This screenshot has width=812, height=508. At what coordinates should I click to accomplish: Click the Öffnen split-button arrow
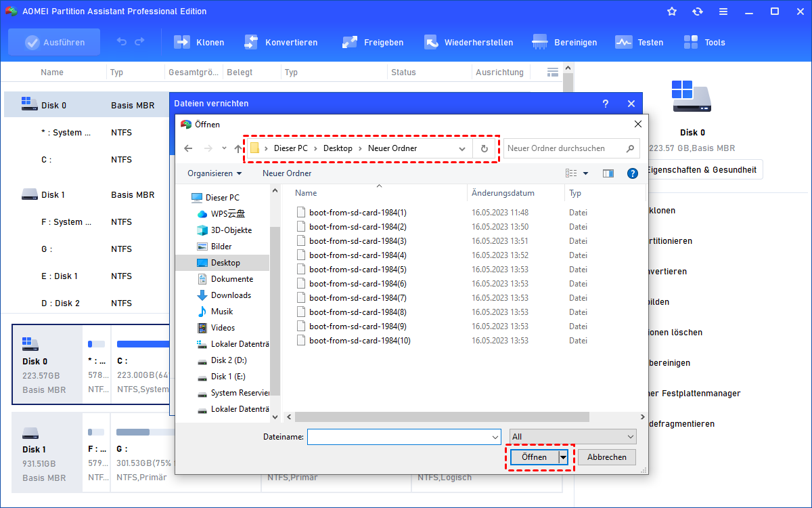click(x=563, y=457)
